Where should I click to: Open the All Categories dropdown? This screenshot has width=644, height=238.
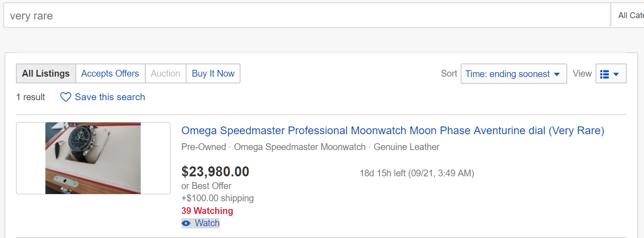[x=630, y=15]
